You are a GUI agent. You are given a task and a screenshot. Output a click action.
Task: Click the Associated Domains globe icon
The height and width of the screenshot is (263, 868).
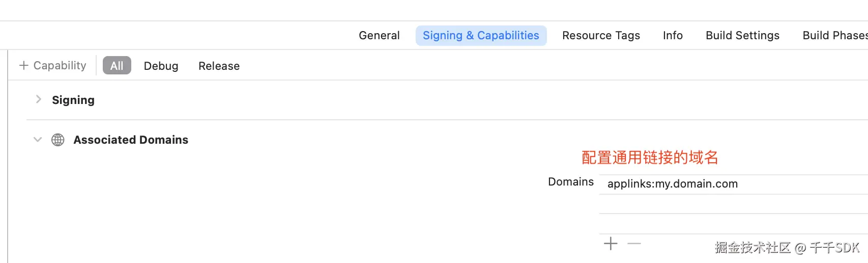(58, 140)
